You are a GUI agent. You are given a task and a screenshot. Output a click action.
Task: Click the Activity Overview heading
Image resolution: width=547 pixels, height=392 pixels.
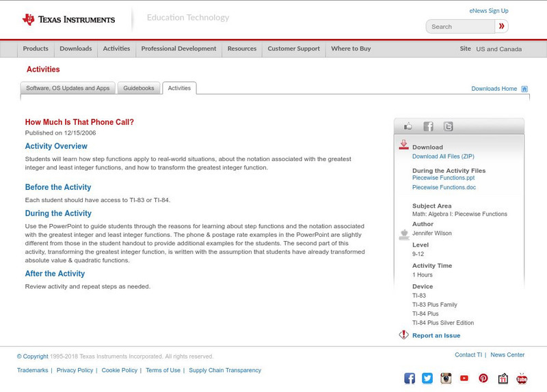(x=56, y=146)
